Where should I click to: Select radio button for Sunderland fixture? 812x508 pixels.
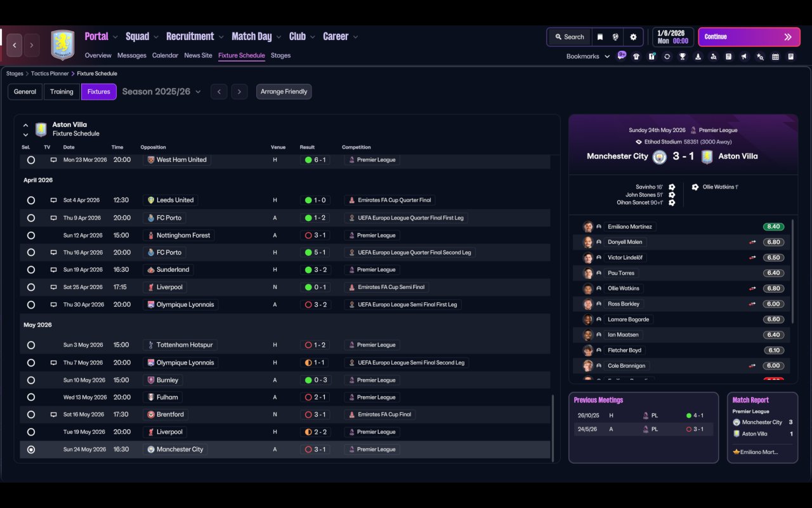(31, 270)
